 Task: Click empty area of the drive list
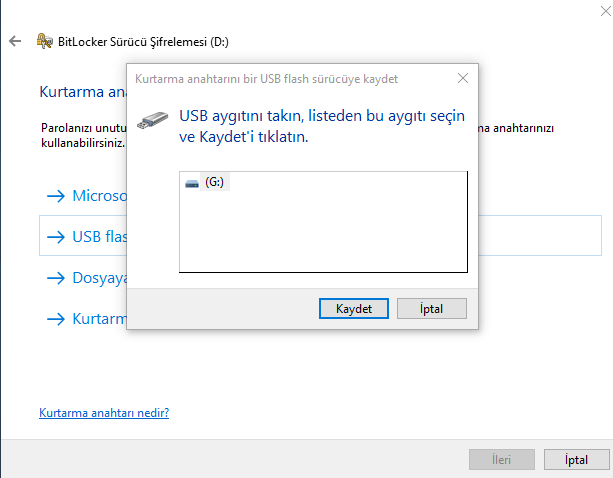[x=322, y=235]
